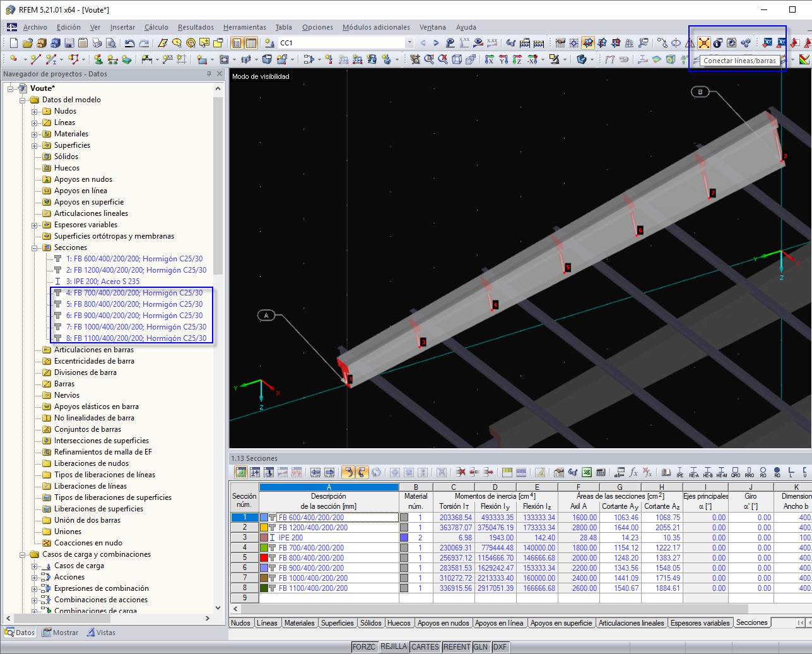Click the Connect lines/members (Conectar líneas/barras) icon
Screen dimensions: 812x654
(703, 43)
